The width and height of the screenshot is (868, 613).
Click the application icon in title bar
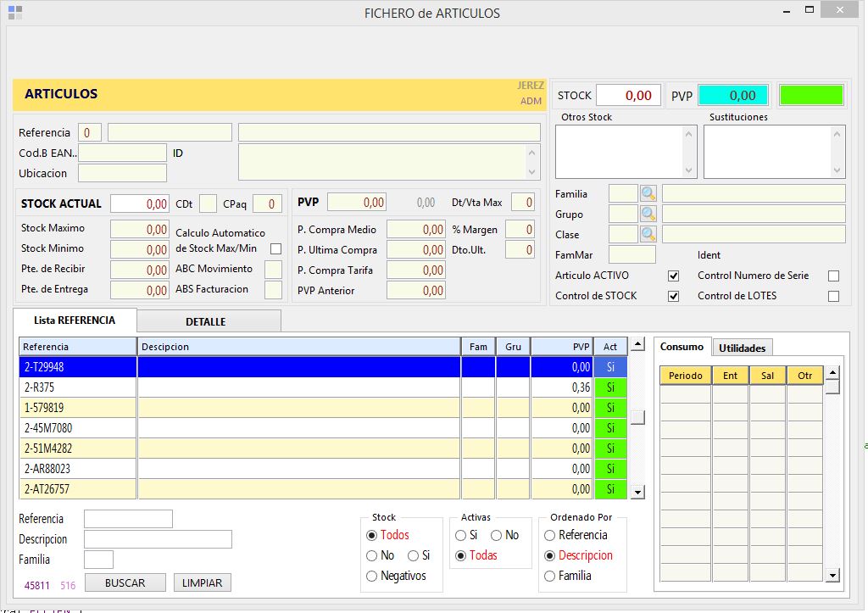point(15,13)
